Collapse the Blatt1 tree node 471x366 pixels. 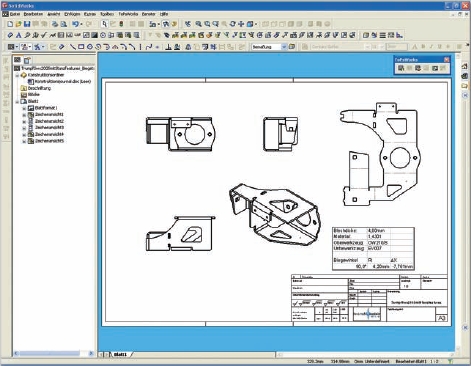(x=17, y=102)
